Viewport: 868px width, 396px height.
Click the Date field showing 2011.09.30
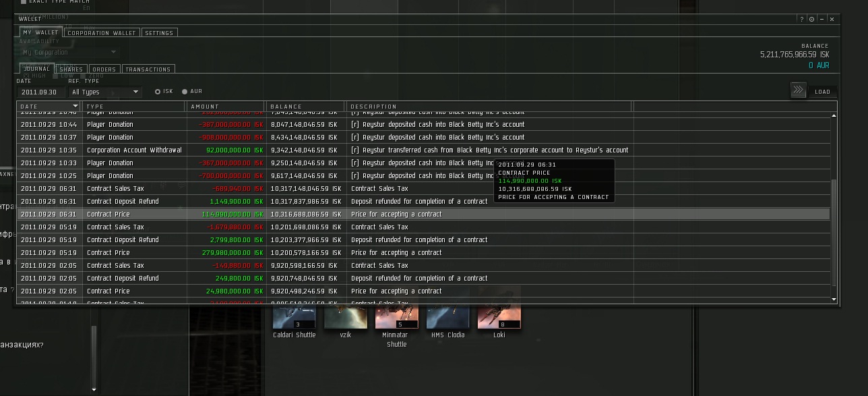pyautogui.click(x=41, y=92)
